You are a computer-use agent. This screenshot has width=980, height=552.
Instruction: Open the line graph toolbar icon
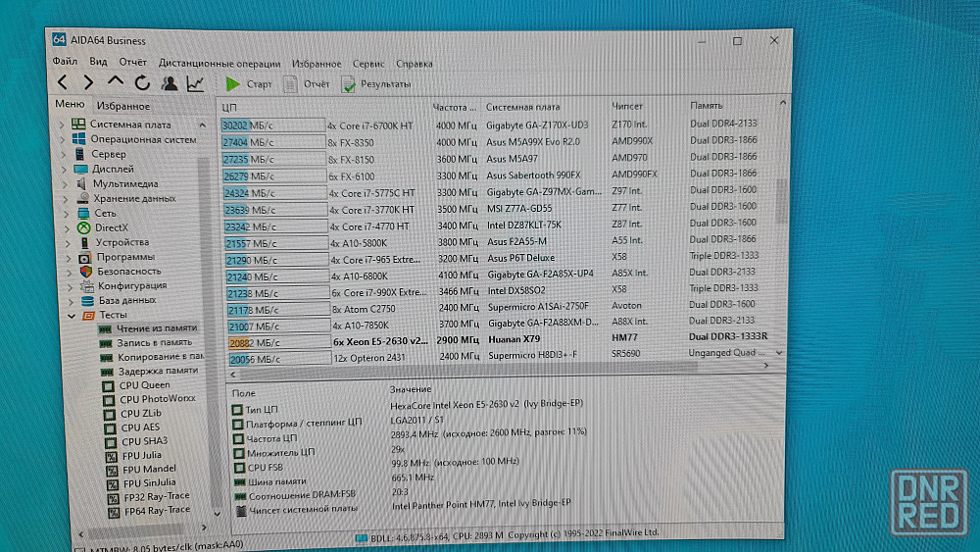click(x=196, y=83)
